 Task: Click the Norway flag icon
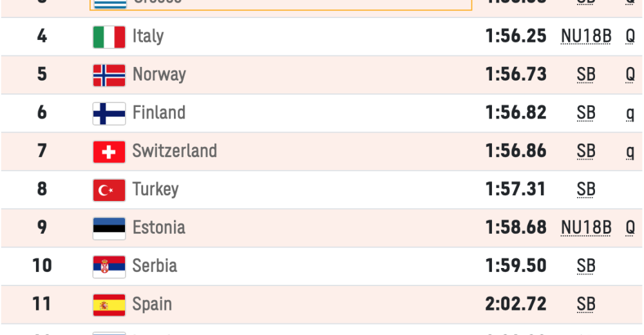pyautogui.click(x=109, y=75)
